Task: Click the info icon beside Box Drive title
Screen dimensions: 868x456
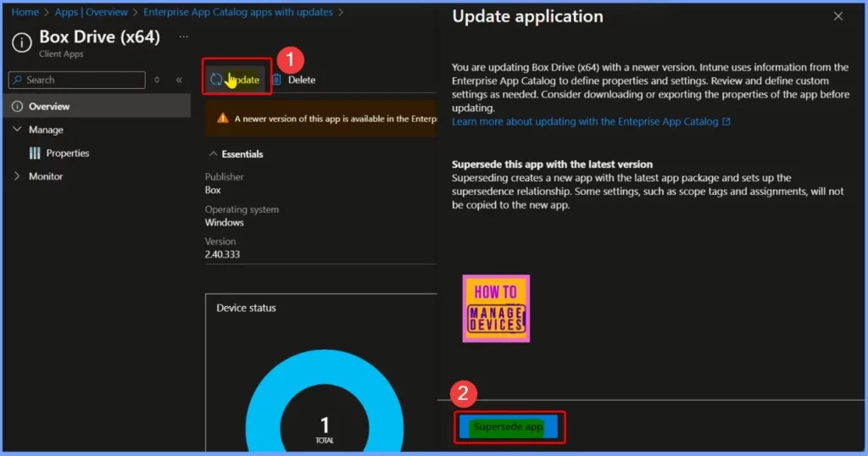Action: click(21, 42)
